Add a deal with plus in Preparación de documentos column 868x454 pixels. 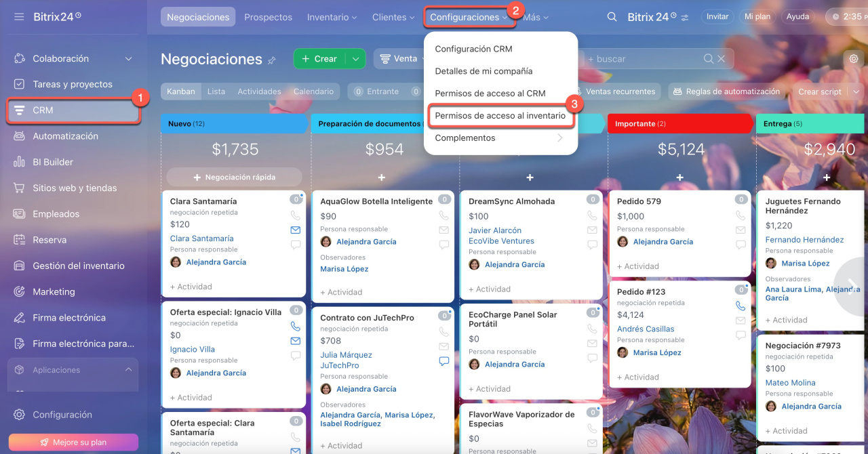pyautogui.click(x=382, y=177)
